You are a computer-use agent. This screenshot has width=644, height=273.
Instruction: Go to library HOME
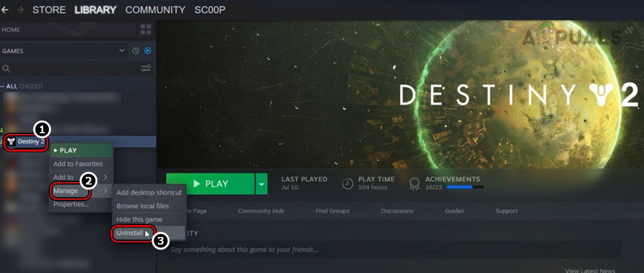tap(68, 30)
